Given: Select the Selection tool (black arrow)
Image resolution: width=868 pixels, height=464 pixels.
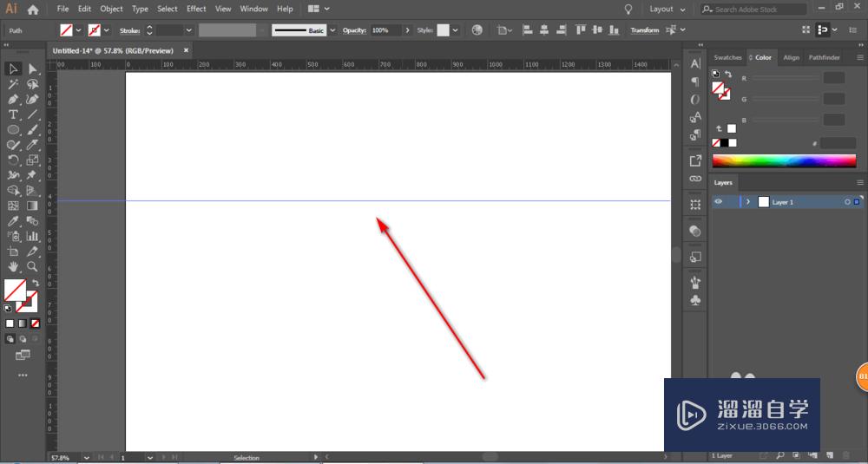Looking at the screenshot, I should pos(13,69).
